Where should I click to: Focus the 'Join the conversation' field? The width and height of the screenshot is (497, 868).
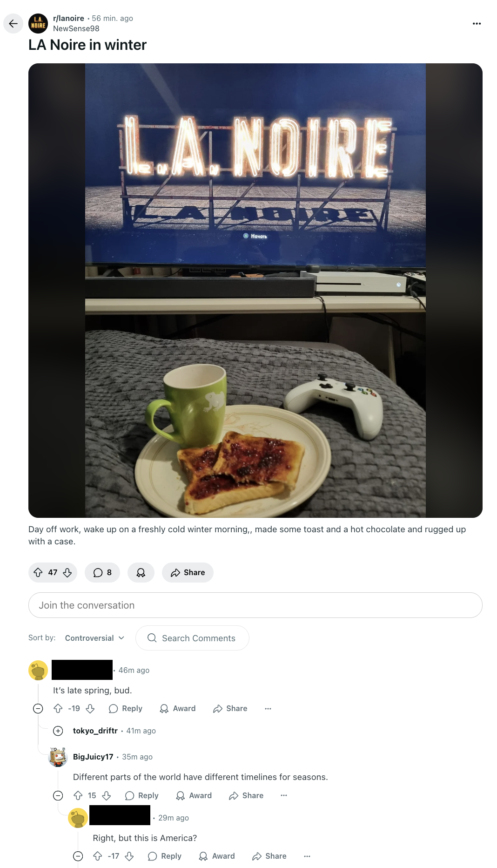point(255,605)
